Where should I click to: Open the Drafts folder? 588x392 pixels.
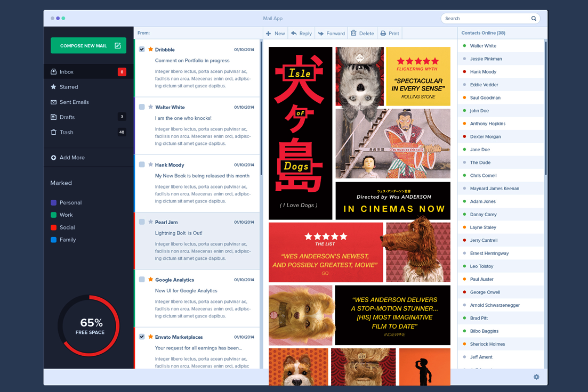[88, 117]
